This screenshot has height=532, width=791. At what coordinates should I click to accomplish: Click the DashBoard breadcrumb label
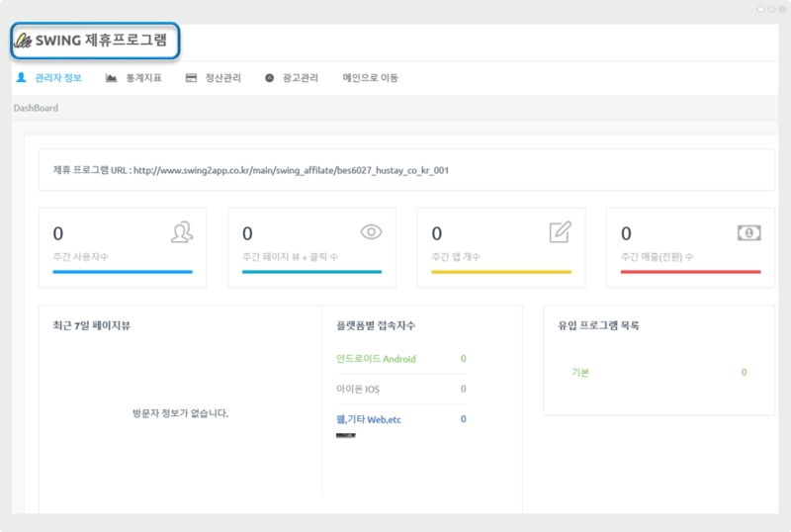tap(36, 108)
